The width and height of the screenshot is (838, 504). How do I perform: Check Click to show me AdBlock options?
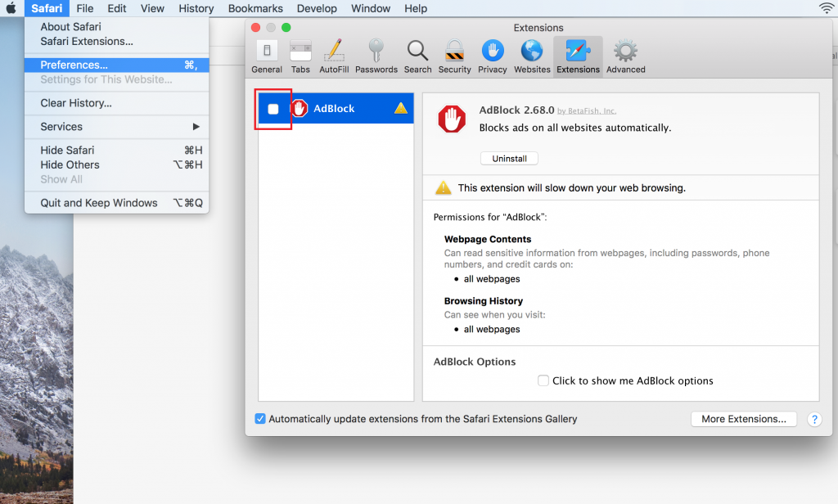(543, 380)
